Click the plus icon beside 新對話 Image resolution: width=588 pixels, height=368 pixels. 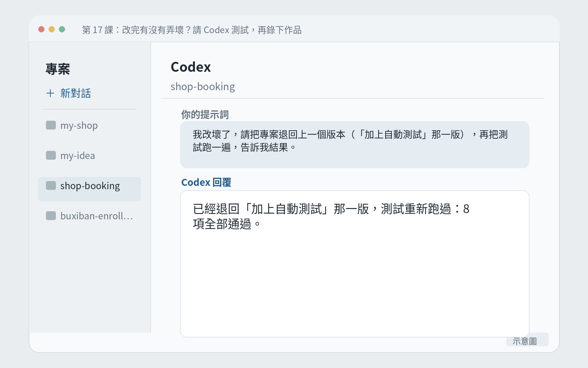(x=50, y=93)
